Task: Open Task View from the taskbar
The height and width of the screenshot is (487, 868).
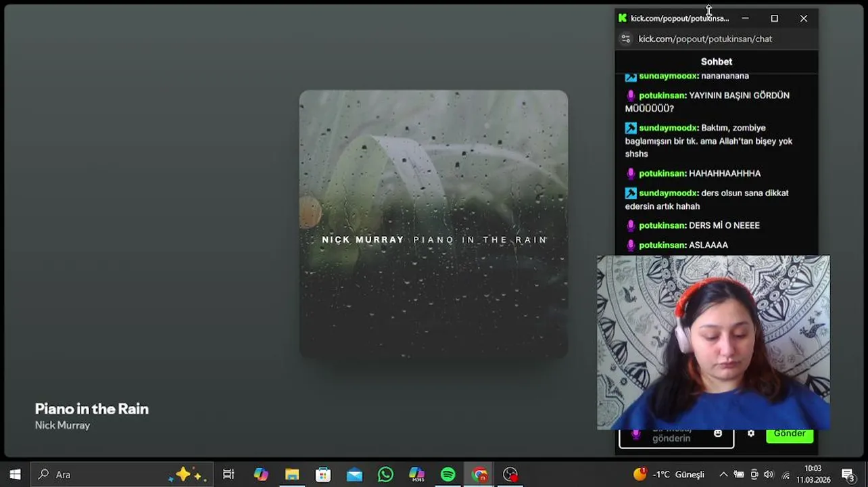Action: [x=228, y=474]
